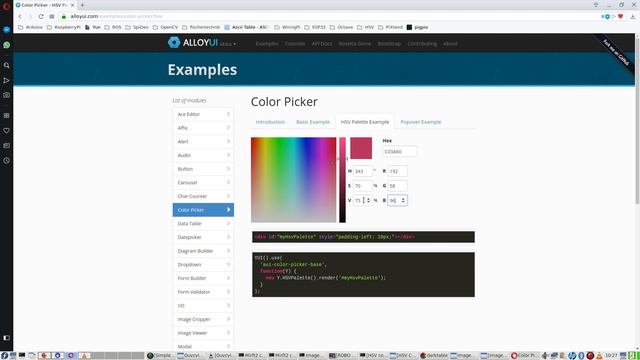Open downloads icon in address bar
Image resolution: width=640 pixels, height=360 pixels.
(x=633, y=16)
